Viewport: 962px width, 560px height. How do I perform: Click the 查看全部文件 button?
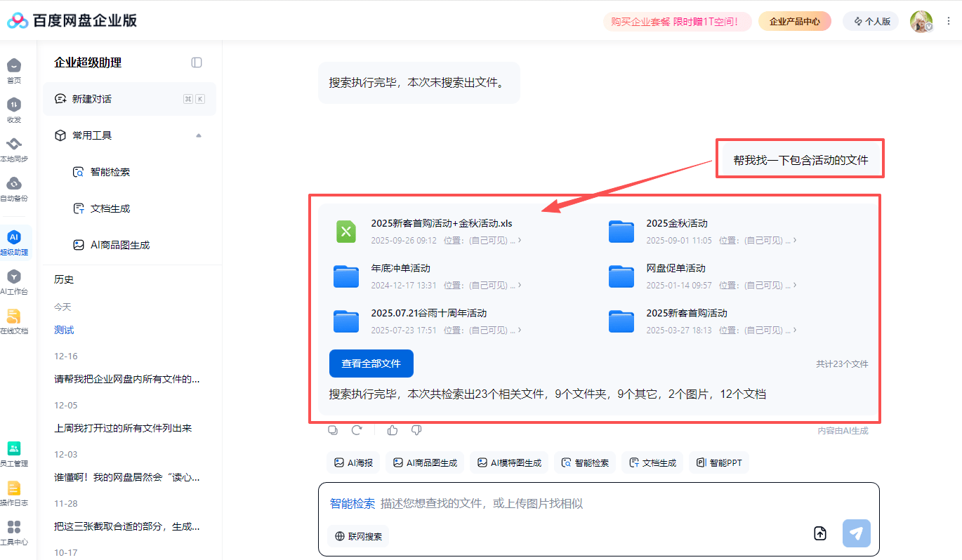tap(371, 364)
